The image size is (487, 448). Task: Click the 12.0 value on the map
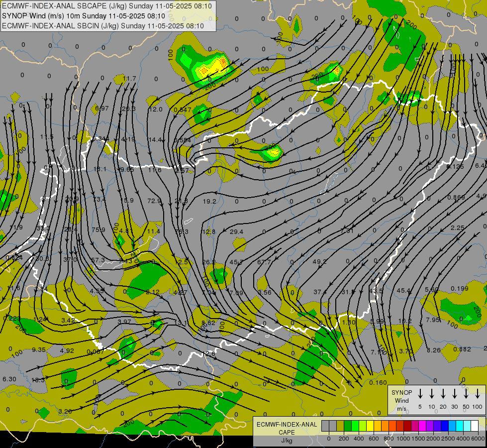156,109
